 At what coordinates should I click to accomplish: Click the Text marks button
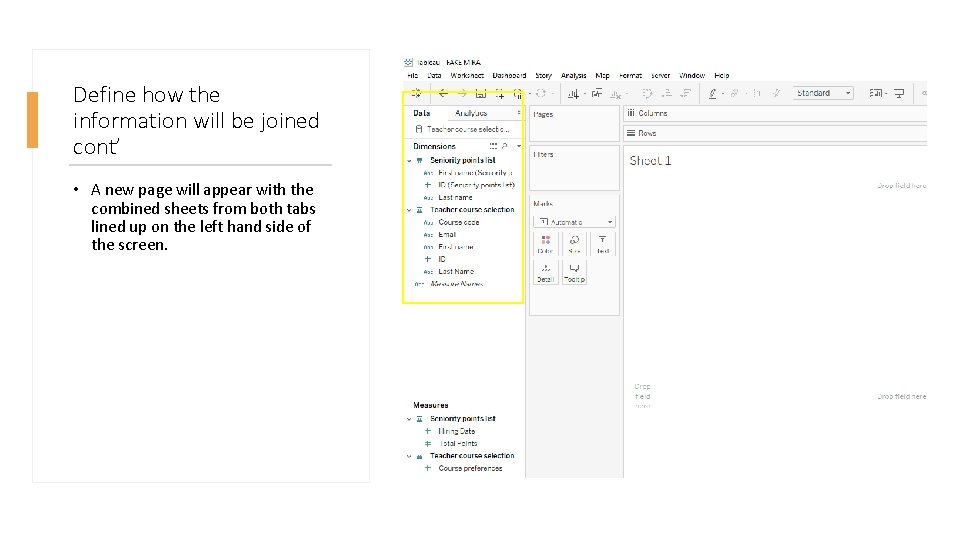coord(603,244)
